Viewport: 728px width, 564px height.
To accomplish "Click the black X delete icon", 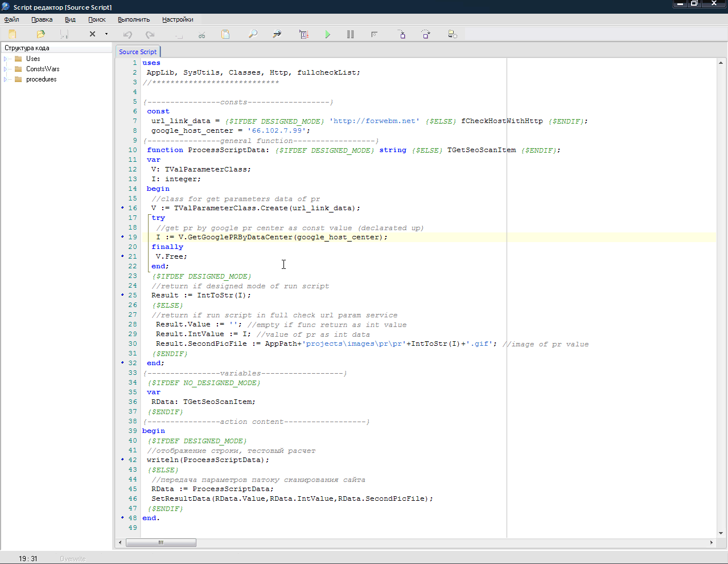I will (x=92, y=34).
